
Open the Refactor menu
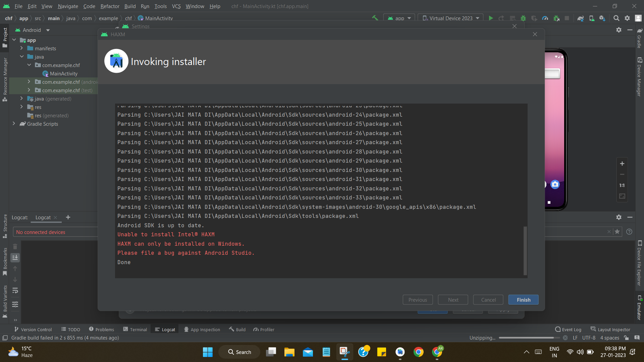[x=110, y=6]
